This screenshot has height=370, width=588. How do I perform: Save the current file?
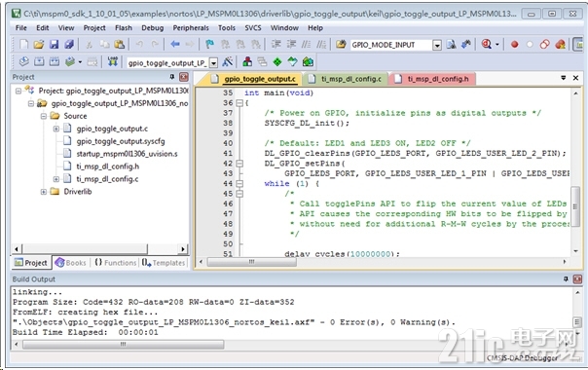click(54, 44)
